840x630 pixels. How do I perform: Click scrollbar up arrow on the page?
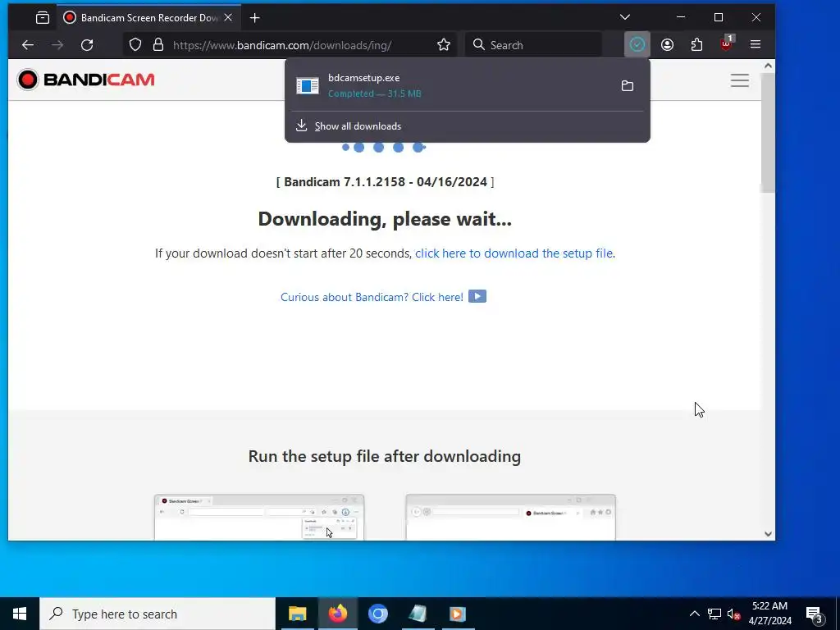click(768, 66)
